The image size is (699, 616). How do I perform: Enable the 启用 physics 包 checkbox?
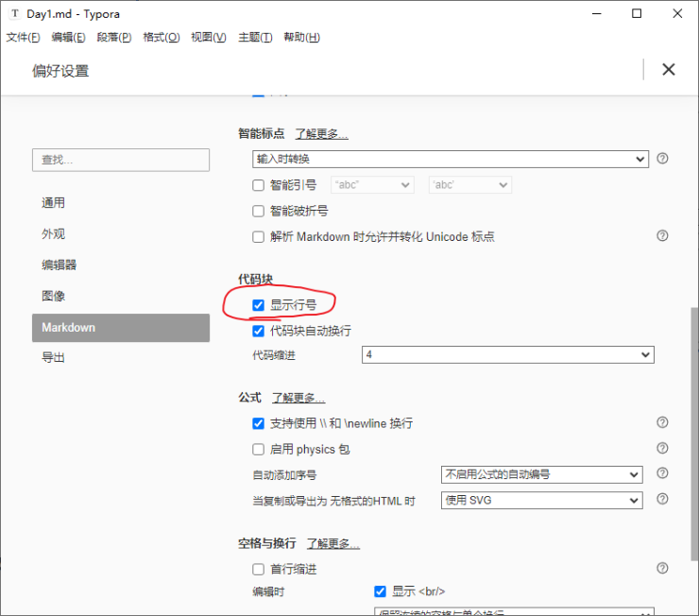(x=258, y=449)
